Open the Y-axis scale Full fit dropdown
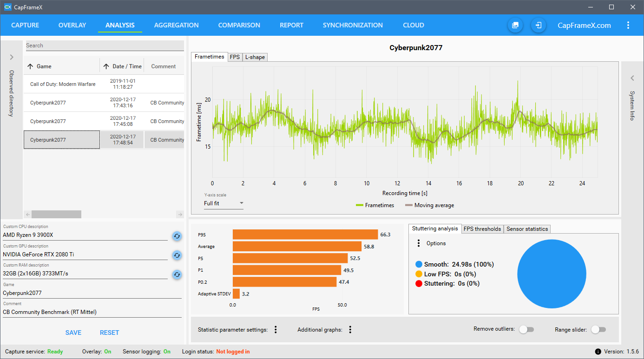Viewport: 644px width, 359px height. pos(223,203)
